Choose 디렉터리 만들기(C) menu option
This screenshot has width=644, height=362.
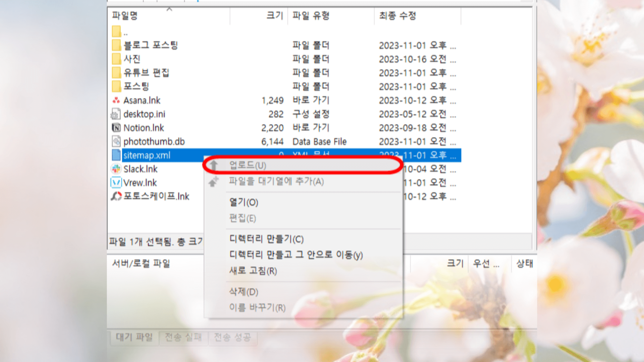(266, 239)
